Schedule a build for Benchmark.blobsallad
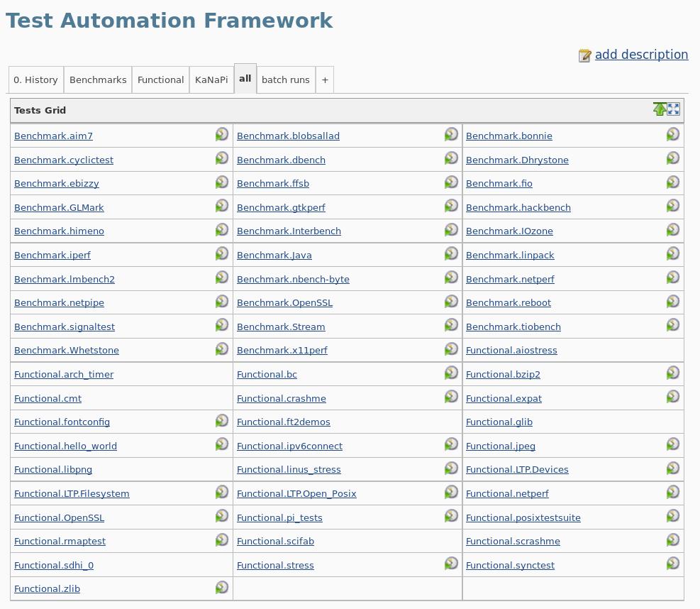The height and width of the screenshot is (609, 700). tap(451, 134)
